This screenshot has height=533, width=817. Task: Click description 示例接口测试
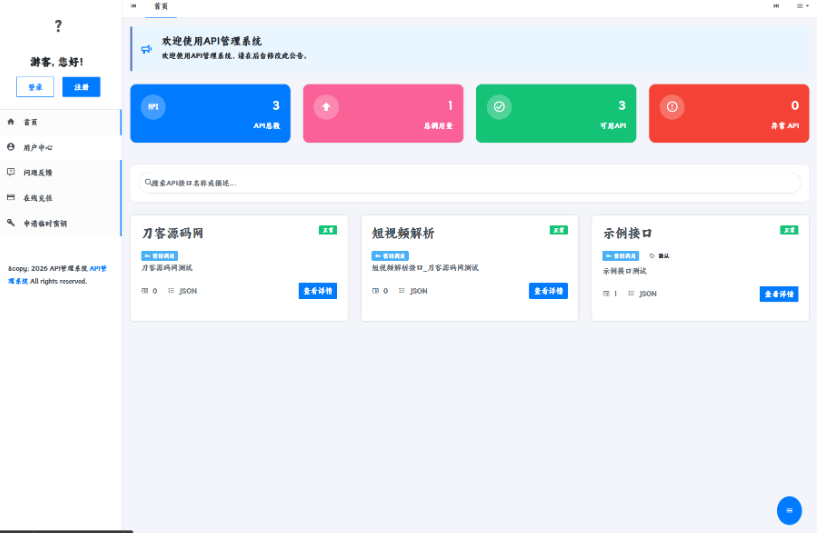coord(625,271)
